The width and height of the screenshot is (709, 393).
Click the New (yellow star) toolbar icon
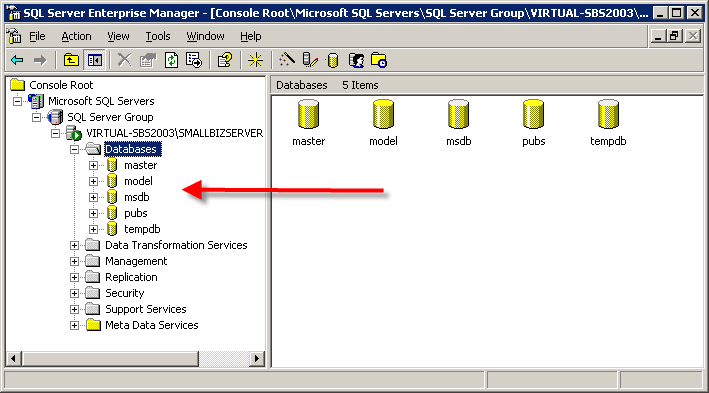click(255, 60)
